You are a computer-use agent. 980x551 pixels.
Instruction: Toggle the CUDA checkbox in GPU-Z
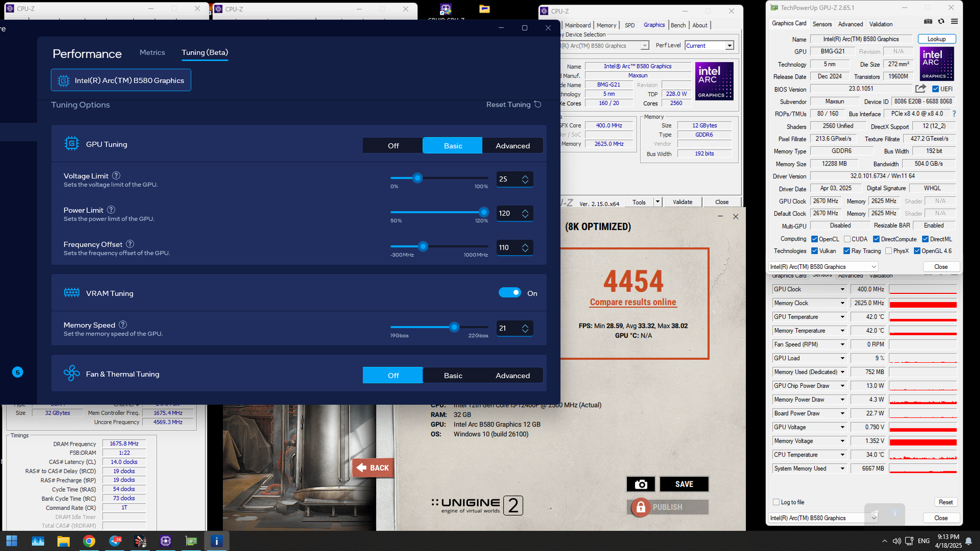tap(847, 239)
